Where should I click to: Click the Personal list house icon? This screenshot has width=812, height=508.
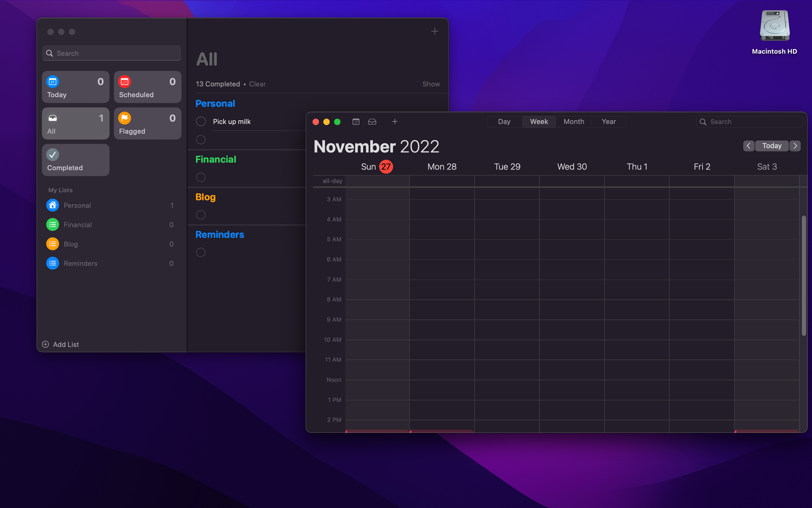53,205
